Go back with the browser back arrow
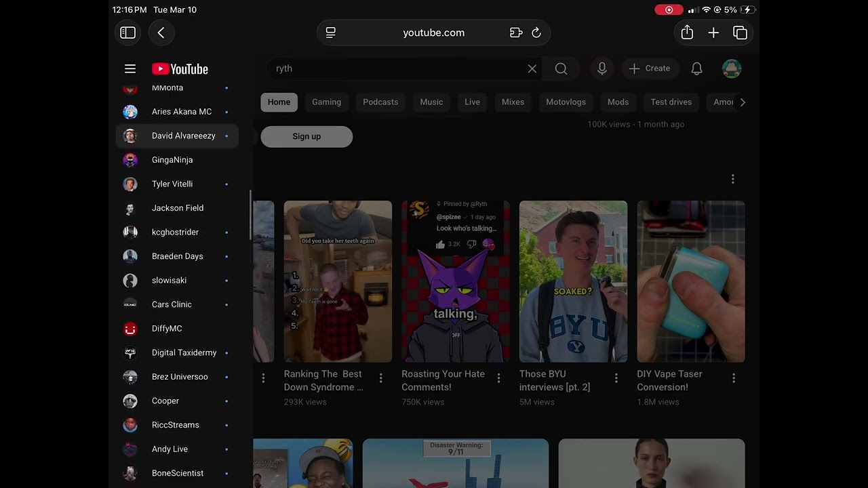This screenshot has height=488, width=868. 161,33
